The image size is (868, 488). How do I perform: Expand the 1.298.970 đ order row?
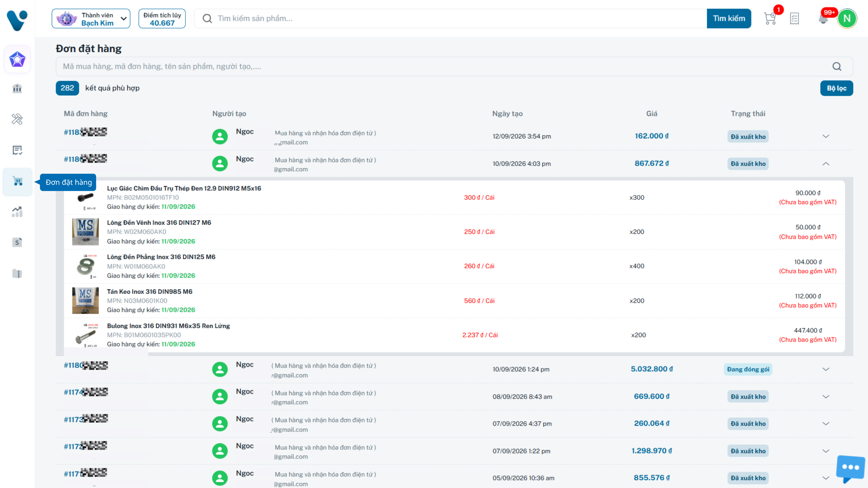(826, 451)
